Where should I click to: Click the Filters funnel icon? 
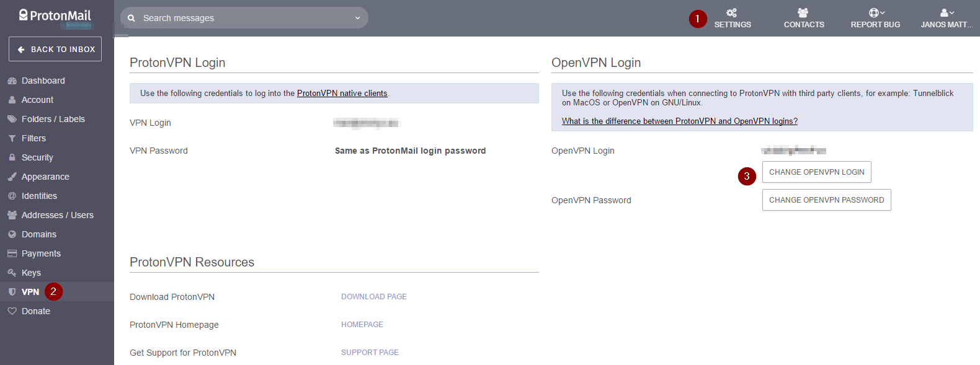pos(12,138)
